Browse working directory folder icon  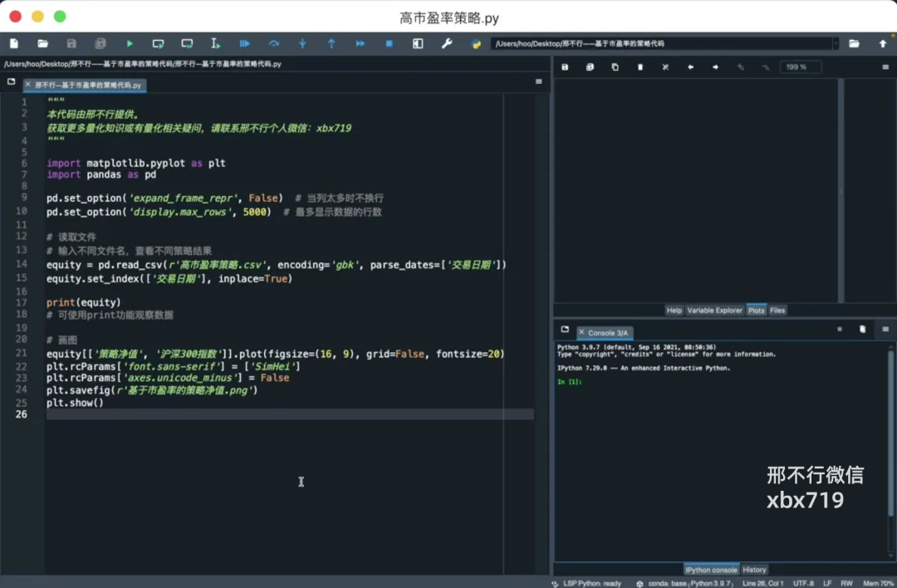pos(854,43)
